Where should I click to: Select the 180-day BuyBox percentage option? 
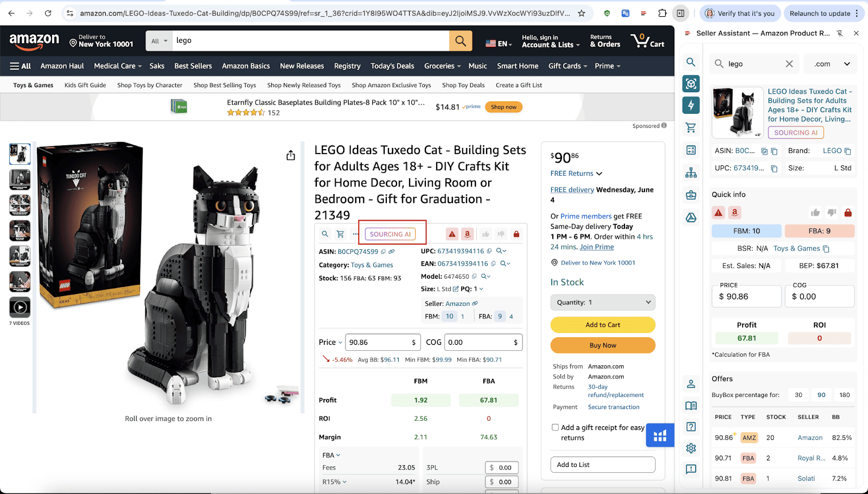844,395
